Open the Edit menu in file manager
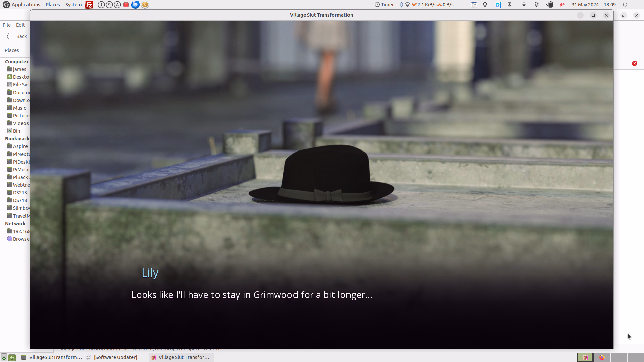This screenshot has width=644, height=362. pos(20,25)
